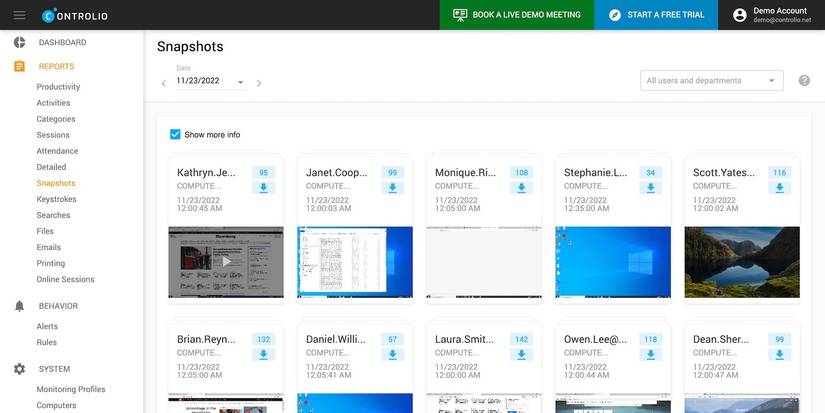The image size is (825, 413).
Task: Download Daniel.Willi... snapshots
Action: point(393,355)
